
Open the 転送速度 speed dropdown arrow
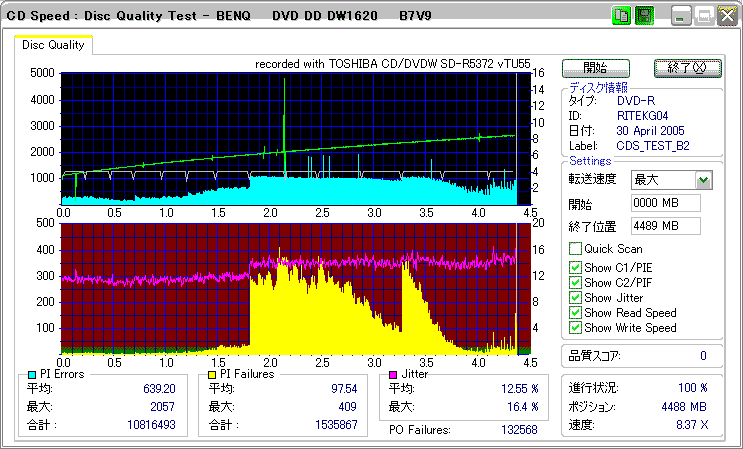coord(704,180)
